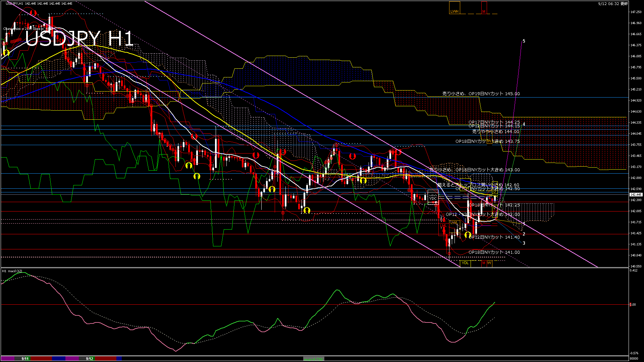The height and width of the screenshot is (362, 644).
Task: Click the current price tag 142.445
Action: point(636,195)
